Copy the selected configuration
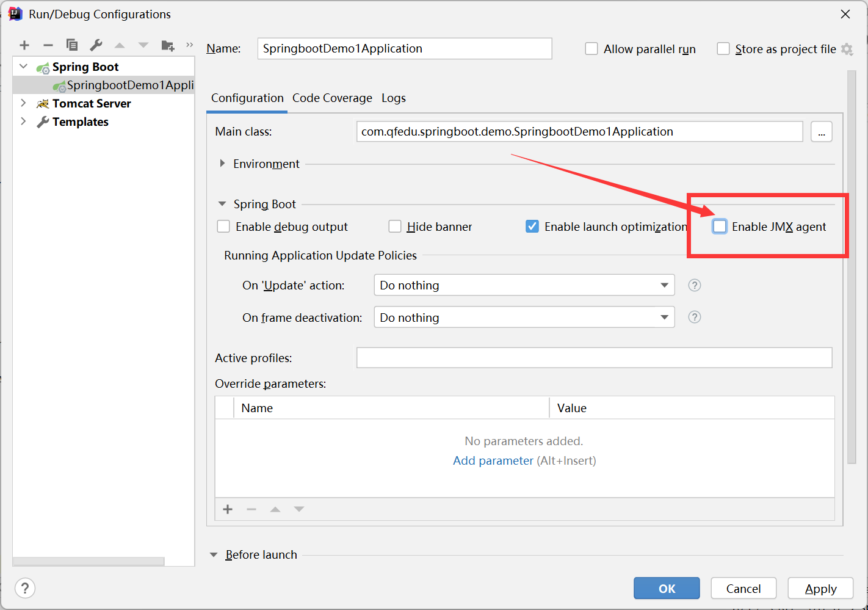 72,45
